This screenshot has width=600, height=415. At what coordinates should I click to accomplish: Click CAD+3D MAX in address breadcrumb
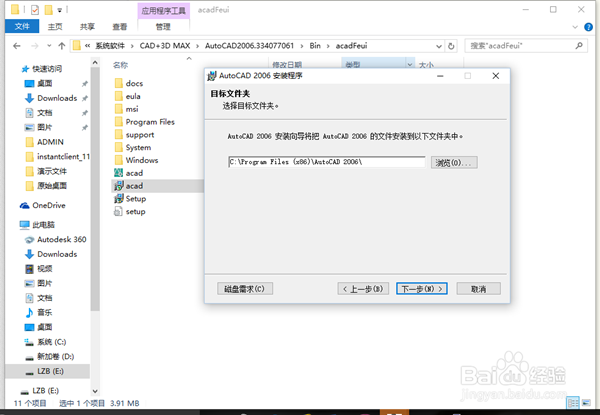165,46
